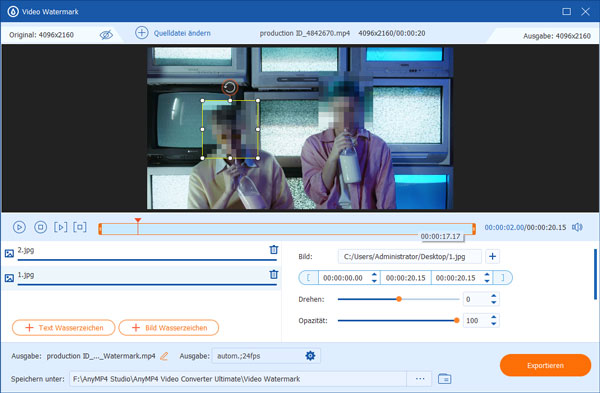The image size is (600, 393).
Task: Set start with the left bracket button
Action: (308, 278)
